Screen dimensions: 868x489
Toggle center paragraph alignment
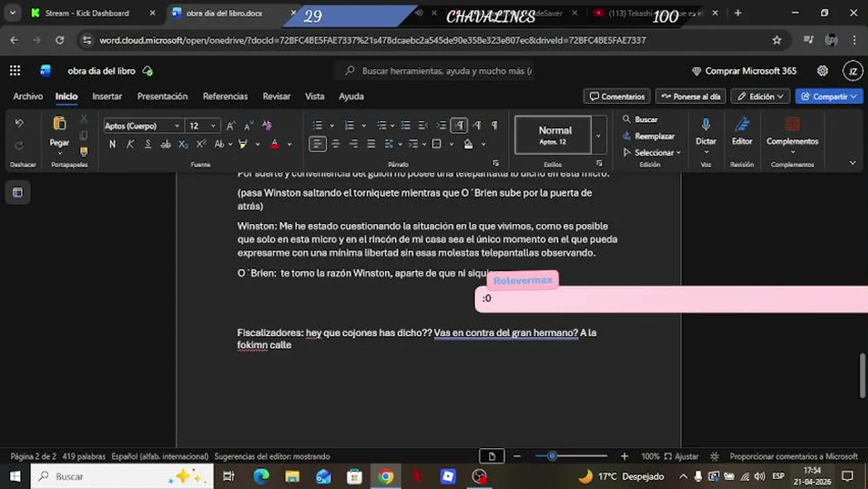(x=336, y=144)
